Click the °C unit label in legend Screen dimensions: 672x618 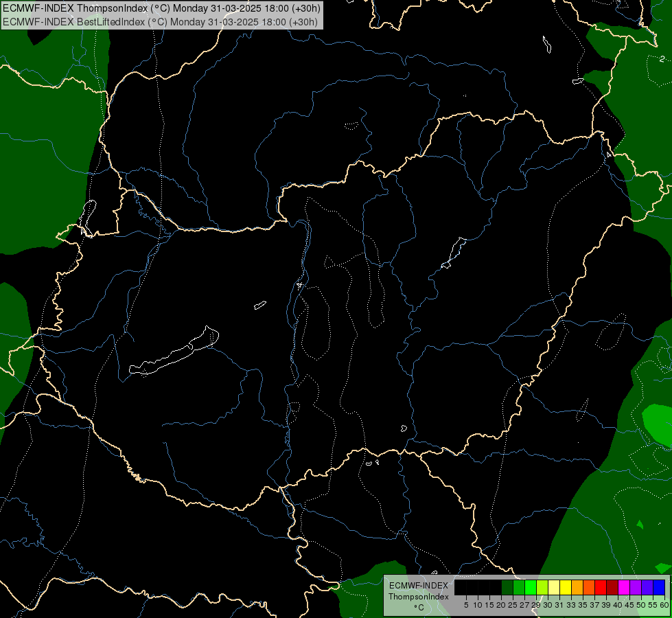[419, 607]
